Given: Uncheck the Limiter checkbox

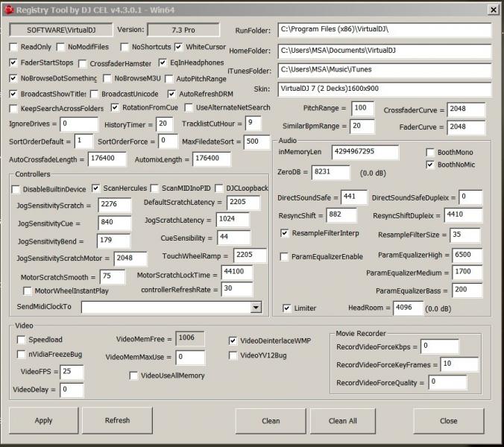Looking at the screenshot, I should point(286,308).
